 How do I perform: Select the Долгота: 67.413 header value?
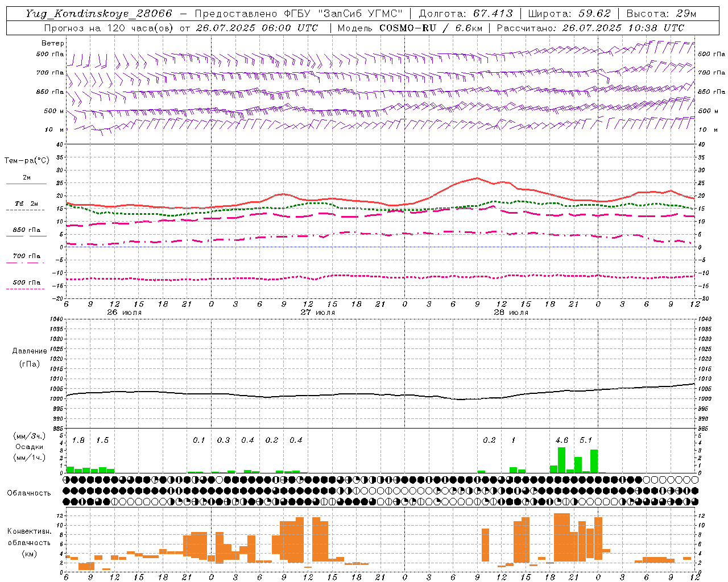[x=466, y=14]
